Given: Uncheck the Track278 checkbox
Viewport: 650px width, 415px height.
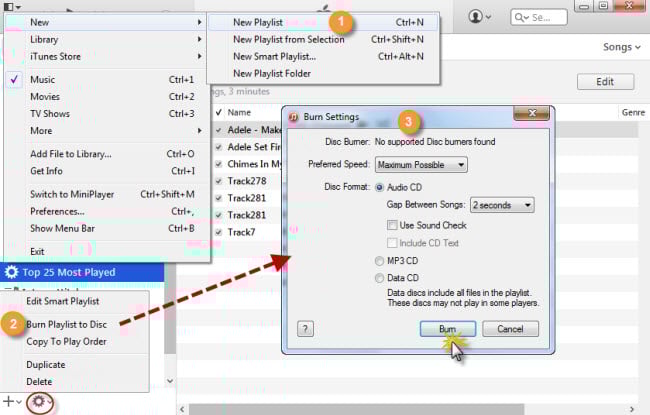Looking at the screenshot, I should (x=218, y=181).
